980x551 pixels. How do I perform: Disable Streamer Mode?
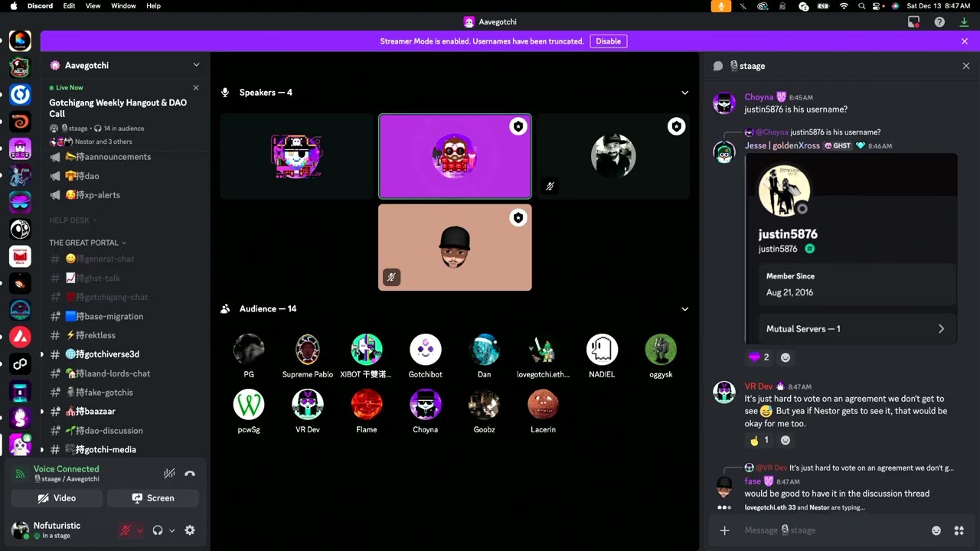(609, 41)
